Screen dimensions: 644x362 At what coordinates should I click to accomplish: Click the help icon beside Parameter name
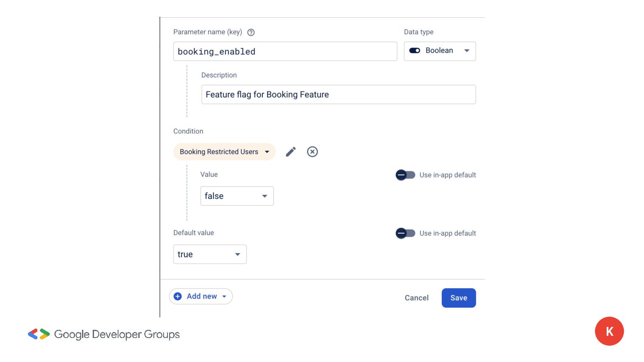tap(251, 32)
